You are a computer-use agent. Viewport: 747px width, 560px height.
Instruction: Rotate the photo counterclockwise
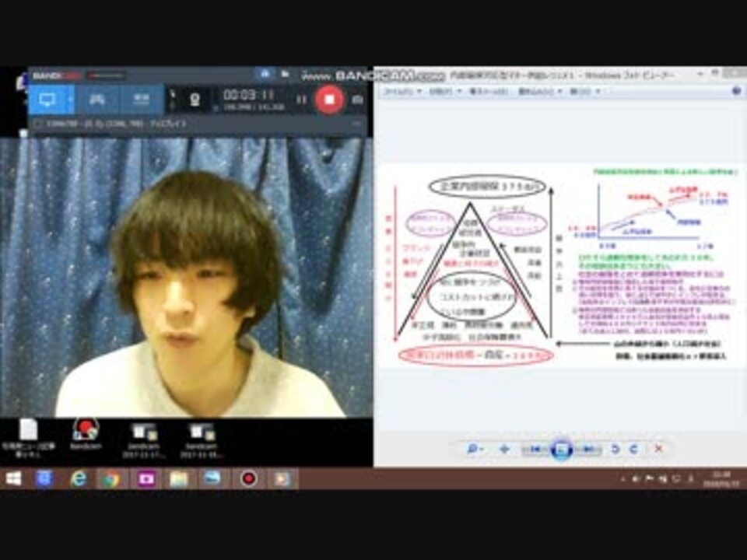pos(615,449)
